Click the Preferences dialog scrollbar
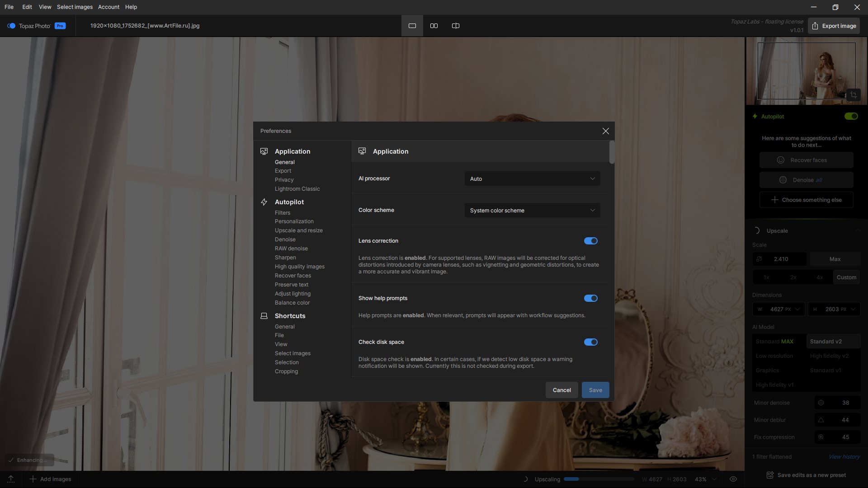 click(x=612, y=153)
